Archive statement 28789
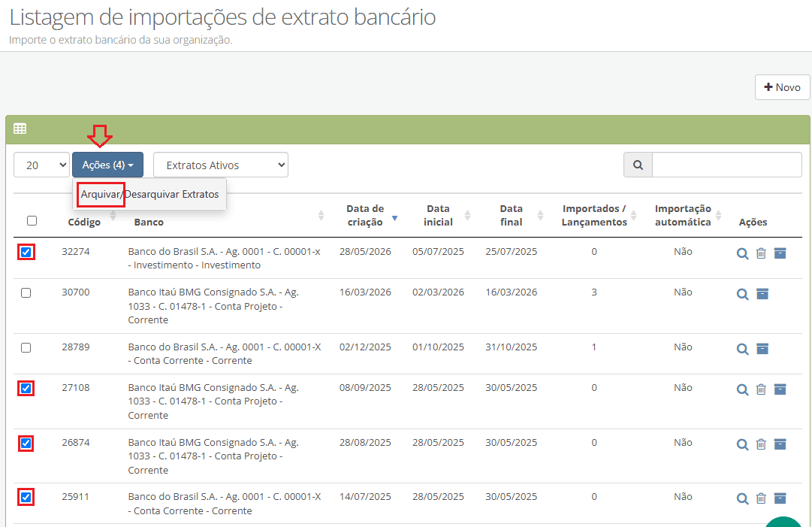 click(762, 348)
